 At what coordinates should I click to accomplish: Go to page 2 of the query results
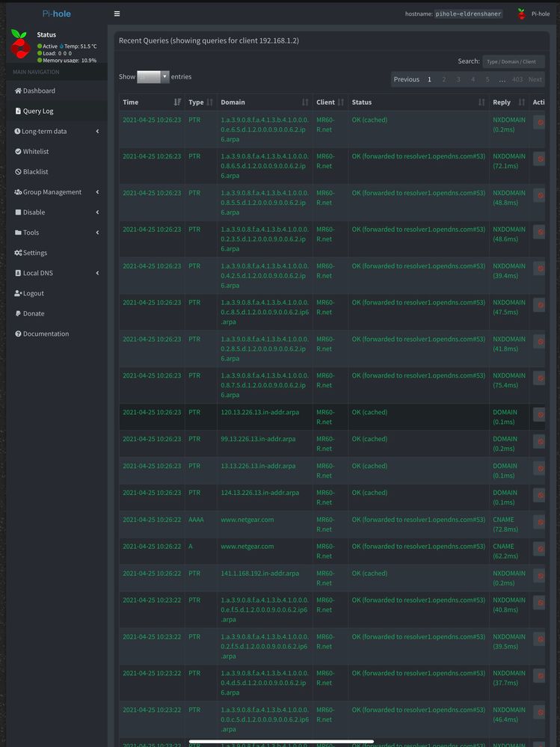[x=444, y=79]
